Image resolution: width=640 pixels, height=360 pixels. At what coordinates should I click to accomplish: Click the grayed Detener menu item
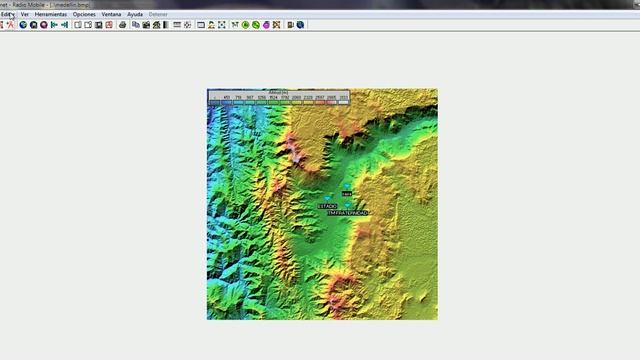tap(158, 14)
